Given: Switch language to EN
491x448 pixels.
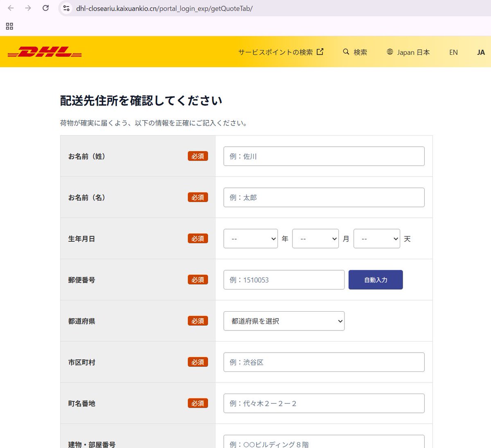Looking at the screenshot, I should point(453,52).
